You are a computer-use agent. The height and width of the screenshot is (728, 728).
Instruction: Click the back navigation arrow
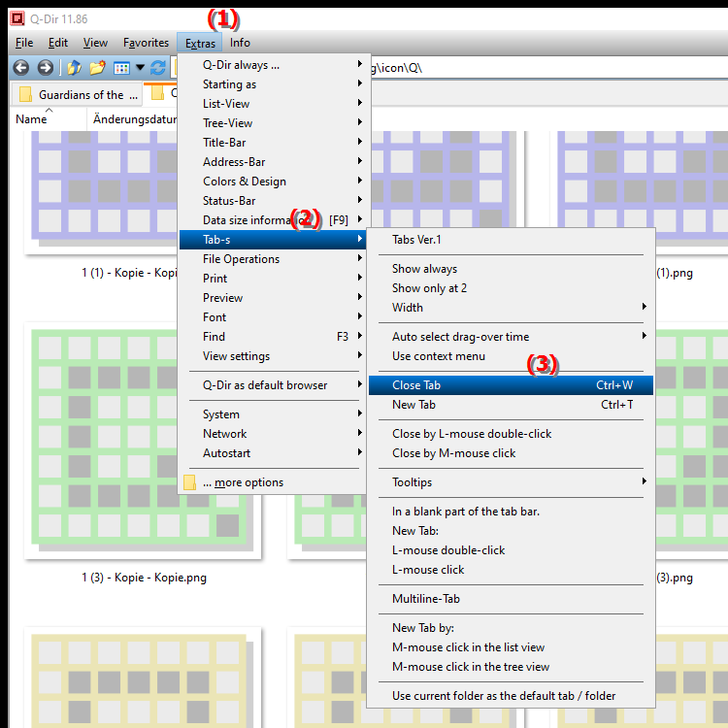tap(21, 68)
